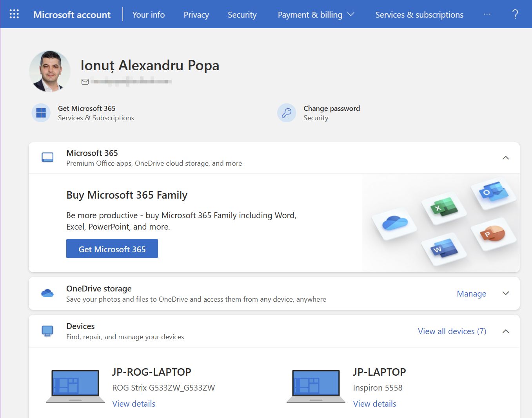The width and height of the screenshot is (532, 418).
Task: Click the email envelope icon under name
Action: tap(85, 82)
